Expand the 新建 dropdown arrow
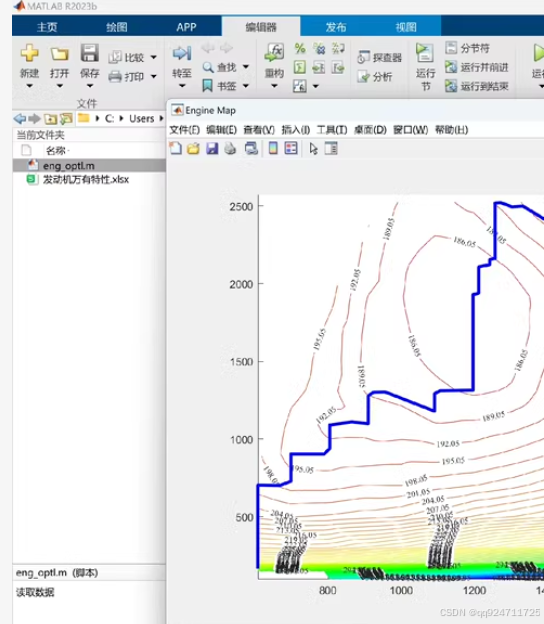Image resolution: width=544 pixels, height=624 pixels. coord(29,86)
